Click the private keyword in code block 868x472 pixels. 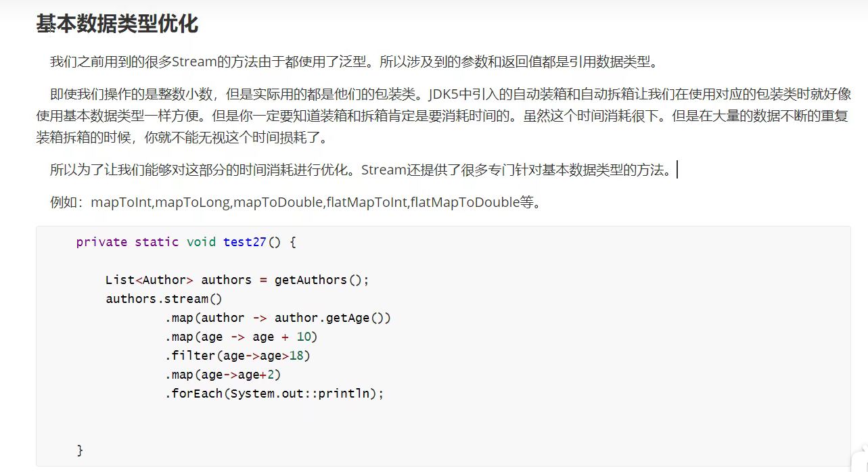point(101,242)
